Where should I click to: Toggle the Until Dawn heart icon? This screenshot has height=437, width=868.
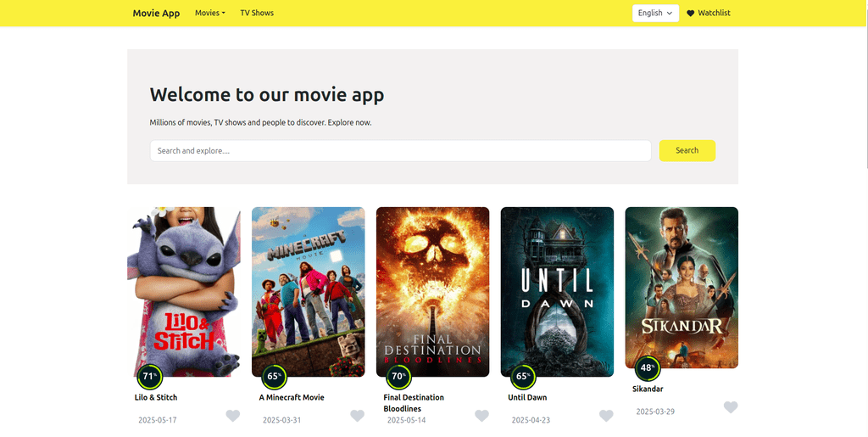[607, 416]
